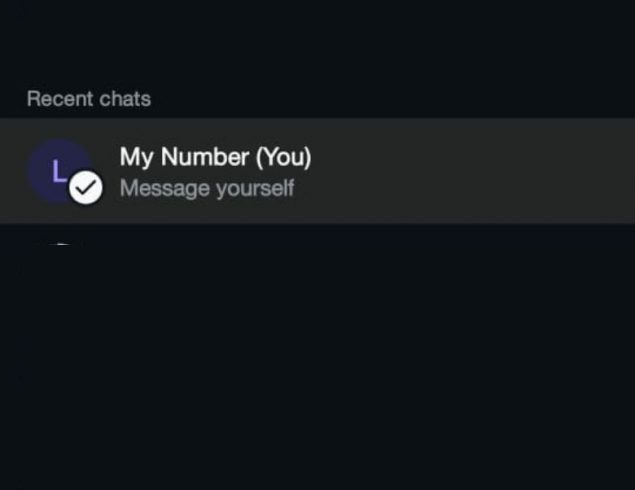Viewport: 635px width, 490px height.
Task: Toggle the checkmark selection on My Number
Action: (x=86, y=187)
